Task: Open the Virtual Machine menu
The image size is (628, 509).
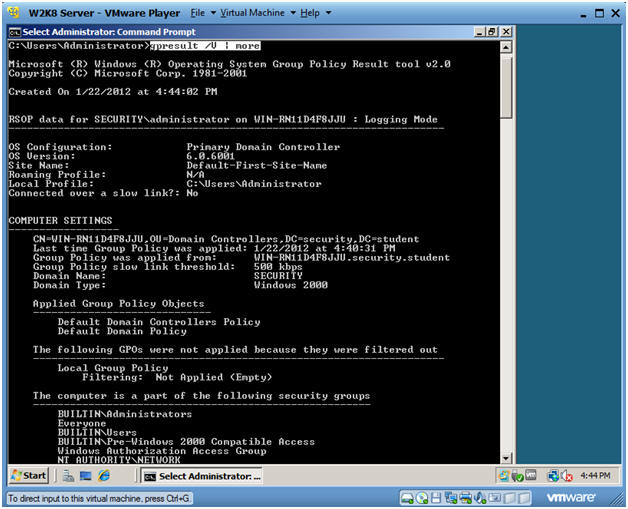Action: tap(252, 13)
